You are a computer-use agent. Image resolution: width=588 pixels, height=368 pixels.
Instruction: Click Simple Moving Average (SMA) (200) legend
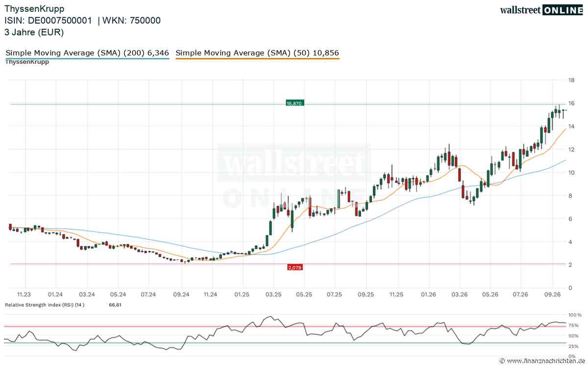[87, 53]
